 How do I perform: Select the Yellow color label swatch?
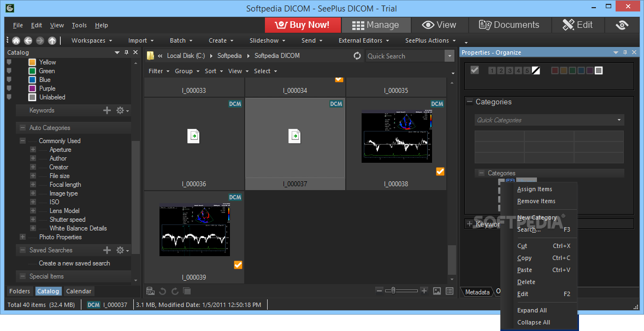tap(32, 62)
